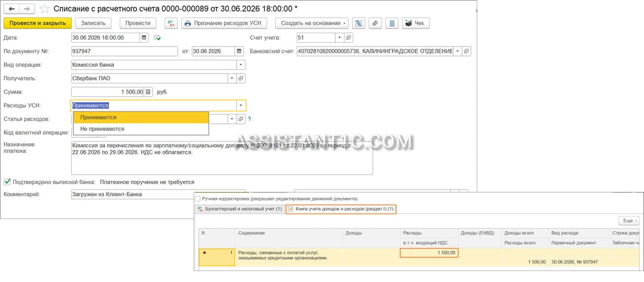Open calculator for the Сумма field
This screenshot has height=282, width=644.
pos(148,92)
